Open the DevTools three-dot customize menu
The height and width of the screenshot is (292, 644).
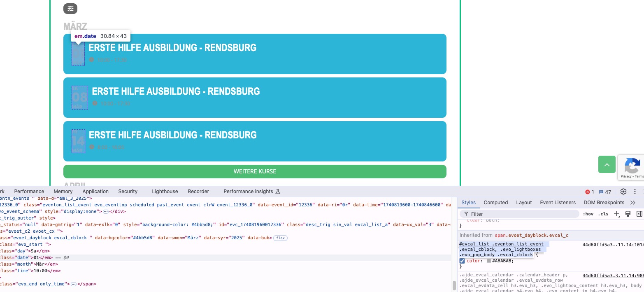(x=635, y=192)
